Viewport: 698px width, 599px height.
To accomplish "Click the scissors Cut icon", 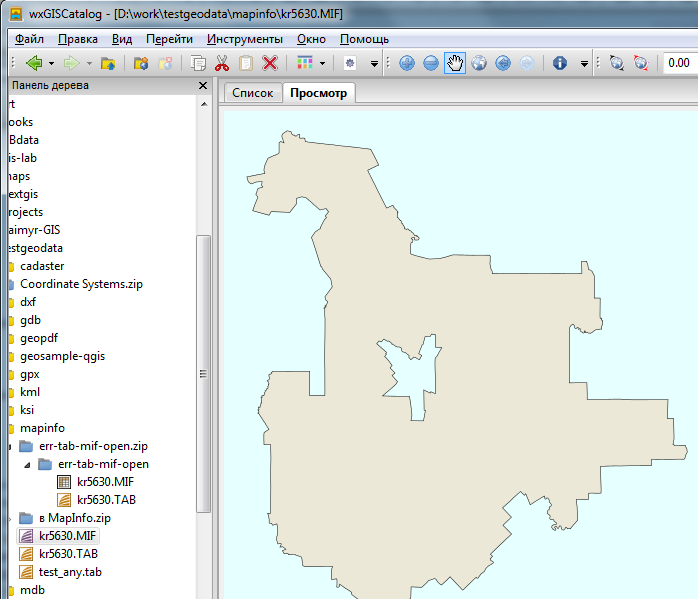I will click(222, 63).
